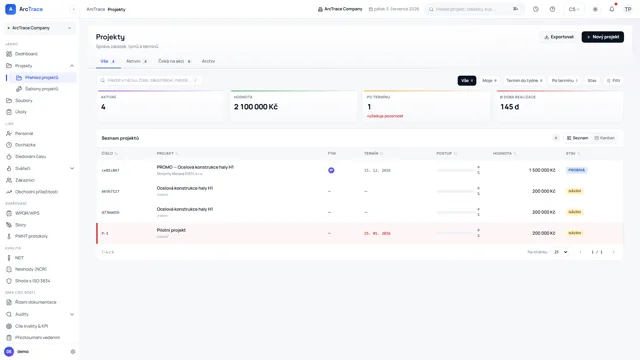
Task: Open Personál in the sidebar
Action: tap(24, 133)
